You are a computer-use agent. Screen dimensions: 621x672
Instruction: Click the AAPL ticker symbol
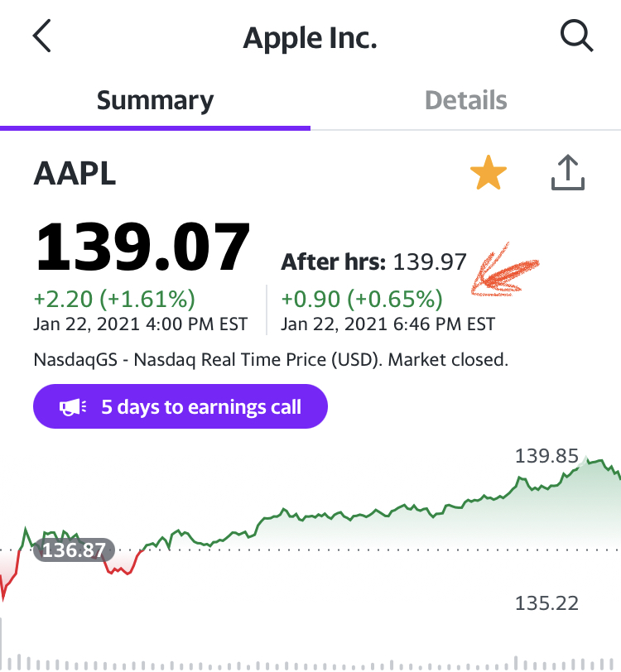pyautogui.click(x=75, y=174)
